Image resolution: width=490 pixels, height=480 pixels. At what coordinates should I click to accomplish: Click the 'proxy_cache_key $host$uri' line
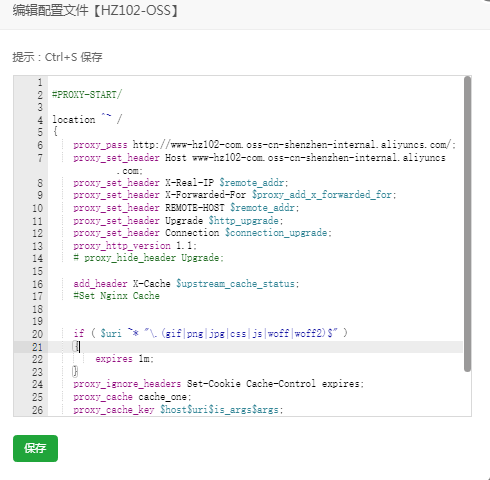point(178,409)
